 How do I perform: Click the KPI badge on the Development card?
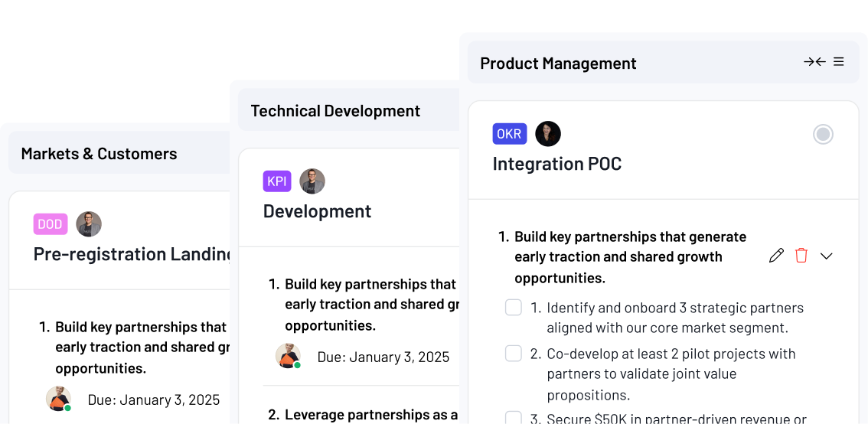(277, 181)
